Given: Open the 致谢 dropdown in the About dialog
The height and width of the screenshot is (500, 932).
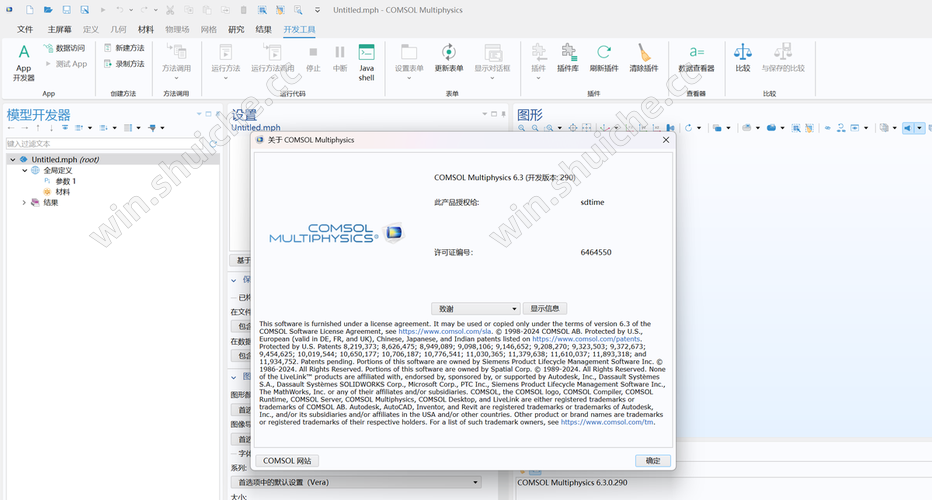Looking at the screenshot, I should [x=475, y=309].
